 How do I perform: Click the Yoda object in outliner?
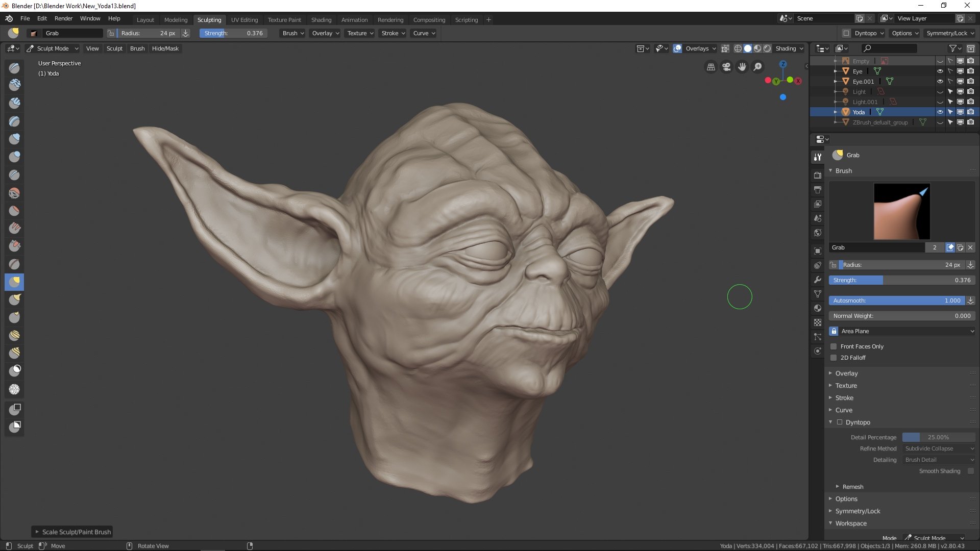coord(860,111)
